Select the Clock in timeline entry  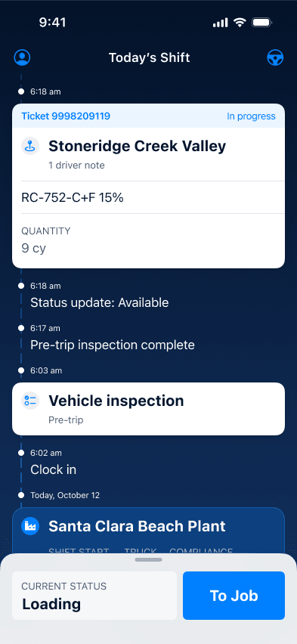pos(54,469)
